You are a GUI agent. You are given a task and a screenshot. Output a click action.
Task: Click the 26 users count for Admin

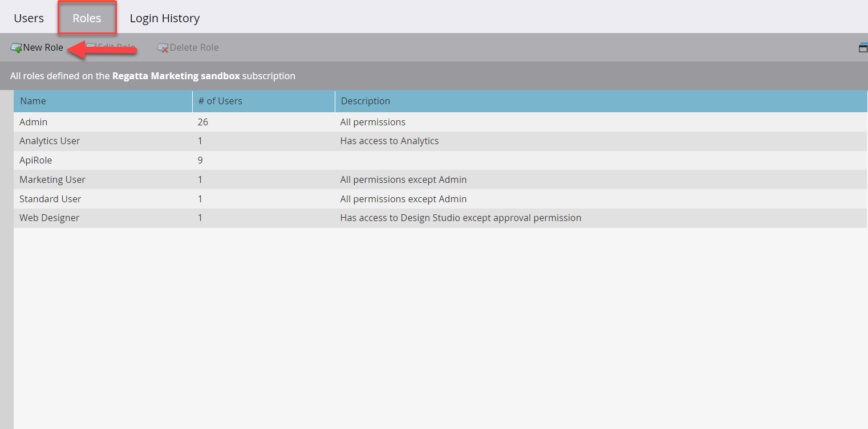click(x=203, y=122)
